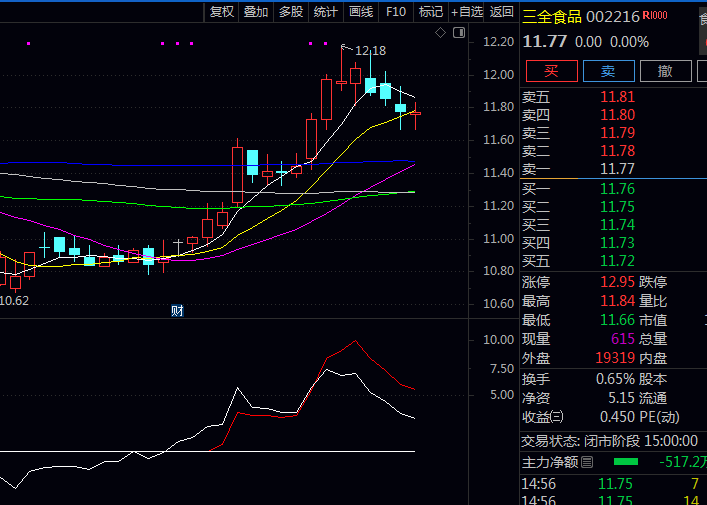707x505 pixels.
Task: Click the 三全食品 stock name
Action: pos(553,17)
